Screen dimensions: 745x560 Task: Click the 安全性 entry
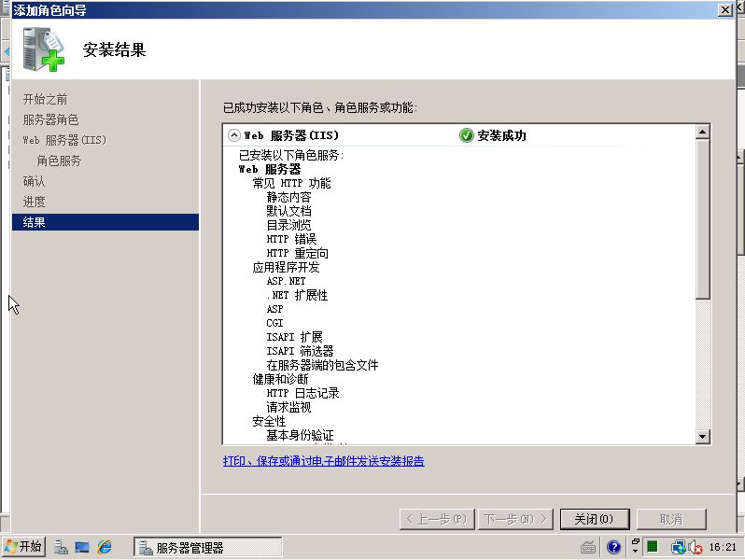[x=269, y=421]
